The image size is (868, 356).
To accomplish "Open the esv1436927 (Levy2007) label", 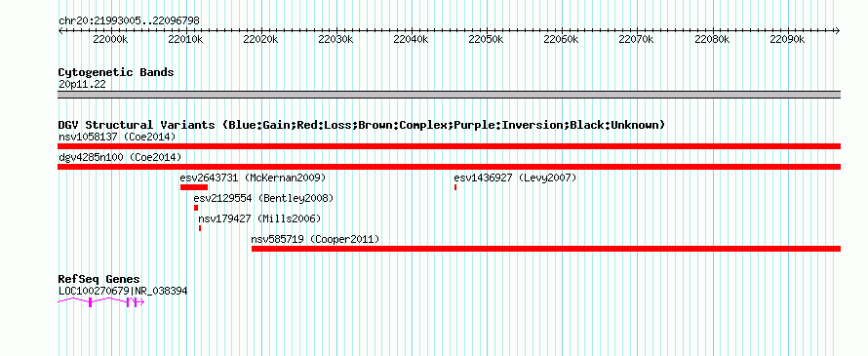I will point(515,178).
